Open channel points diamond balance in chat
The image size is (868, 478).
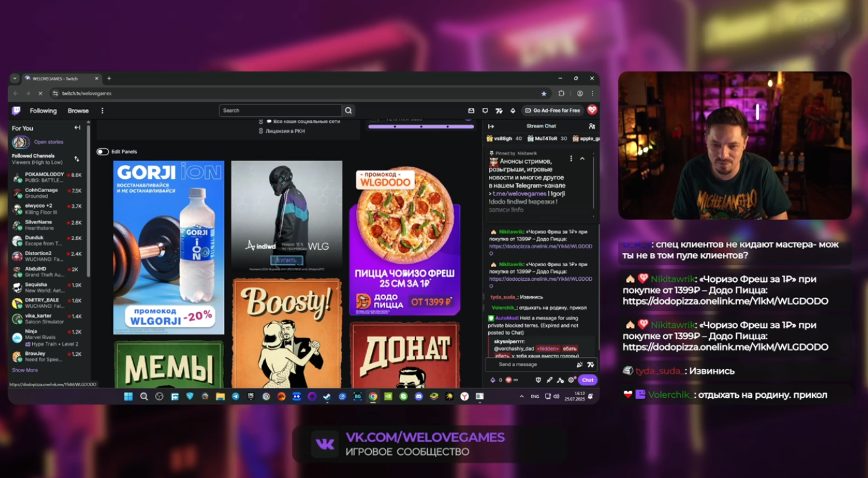497,380
